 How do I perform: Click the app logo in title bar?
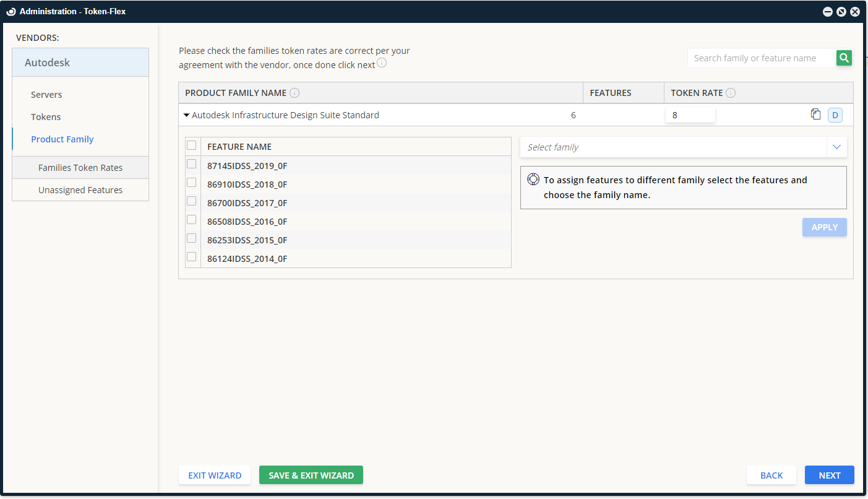coord(11,11)
